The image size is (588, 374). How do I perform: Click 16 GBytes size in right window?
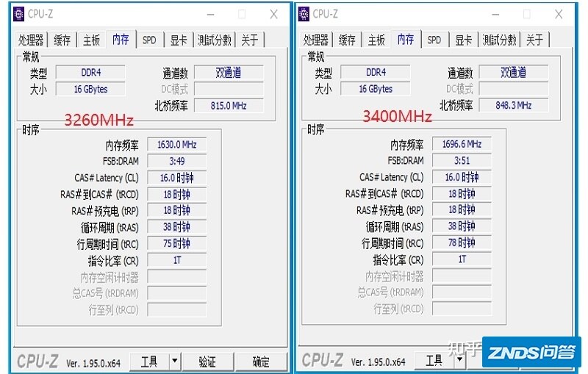(376, 89)
